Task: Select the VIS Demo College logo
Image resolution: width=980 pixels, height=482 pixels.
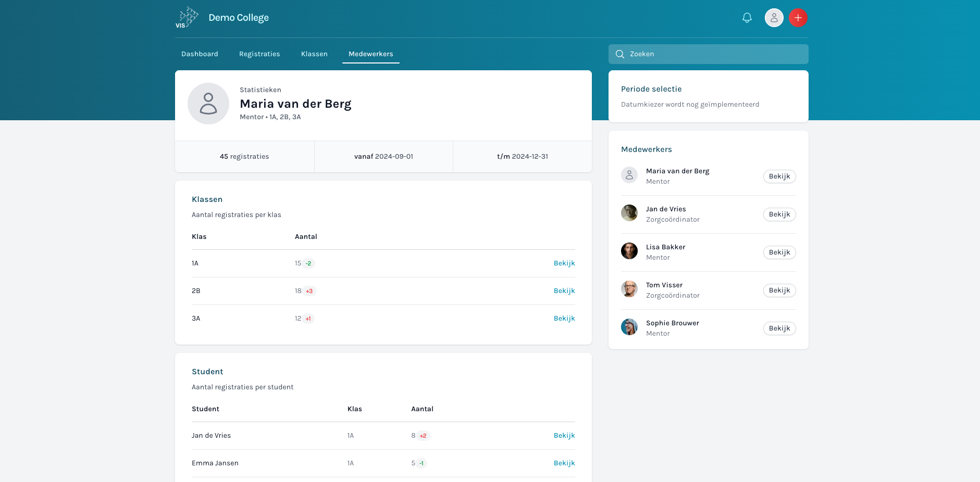Action: (187, 17)
